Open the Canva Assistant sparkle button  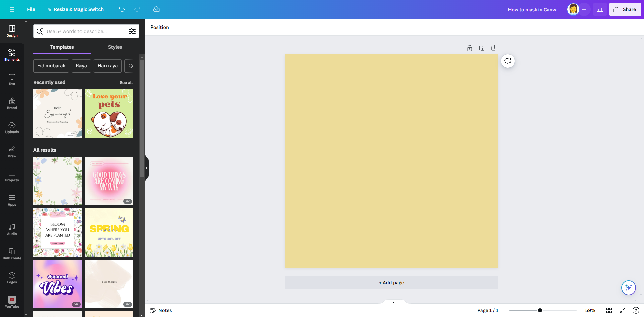coord(629,288)
